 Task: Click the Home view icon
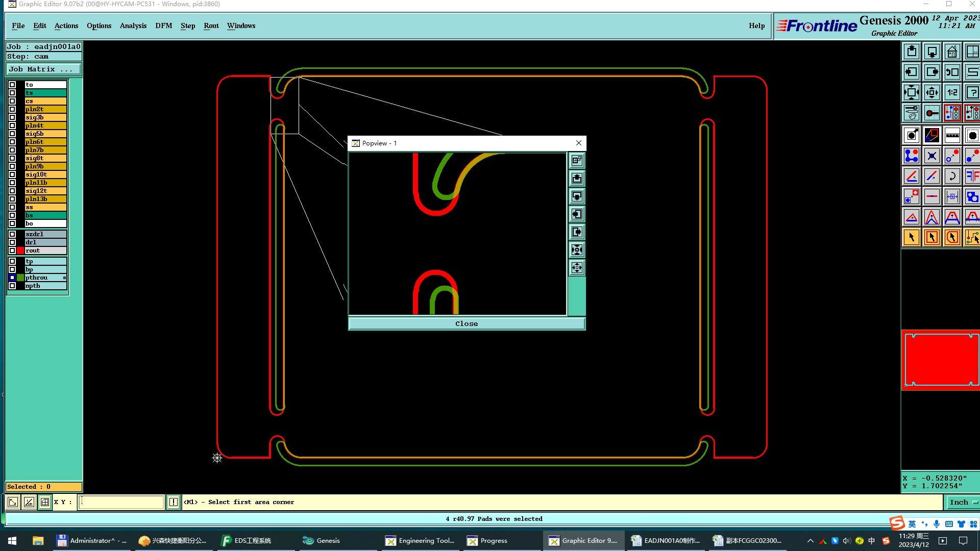point(952,52)
